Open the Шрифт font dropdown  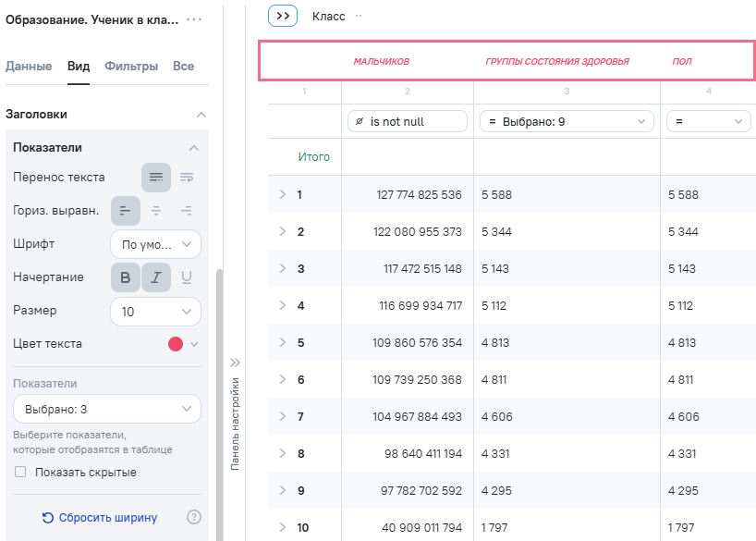coord(155,244)
